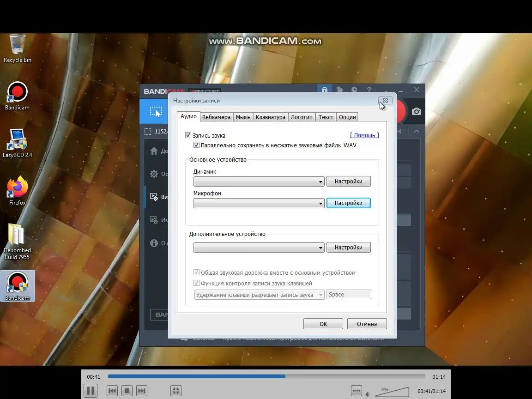Collapse the Bandicam panel with the up chevron

pos(416,131)
